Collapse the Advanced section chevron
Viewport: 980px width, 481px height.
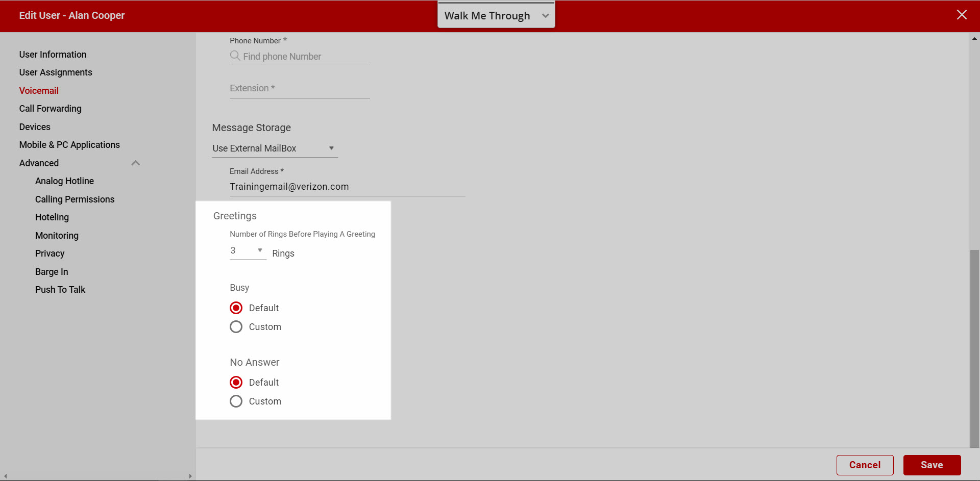pos(136,163)
